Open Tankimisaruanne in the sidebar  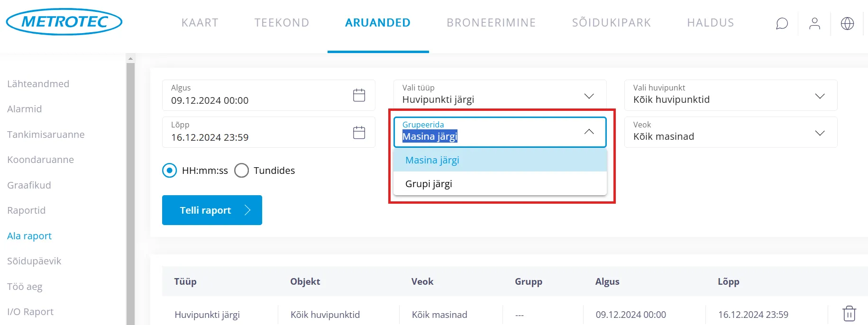pyautogui.click(x=46, y=135)
